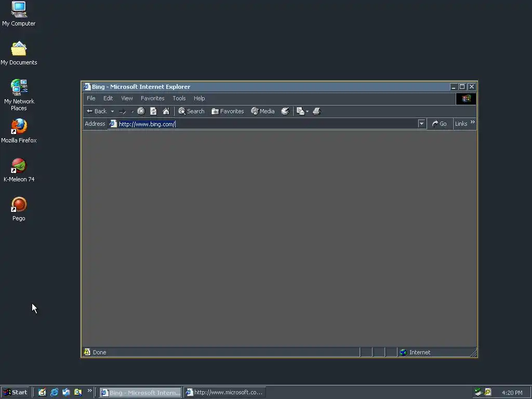Click the Mail toolbar icon
The height and width of the screenshot is (399, 532).
300,111
